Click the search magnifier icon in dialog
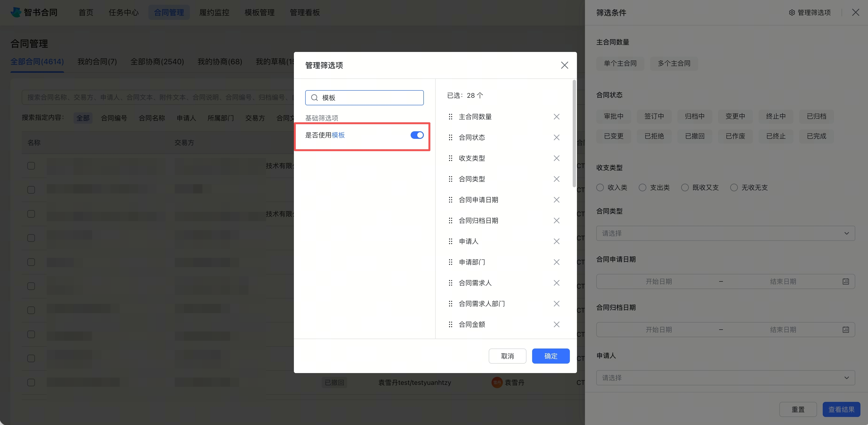The width and height of the screenshot is (868, 425). (x=314, y=98)
